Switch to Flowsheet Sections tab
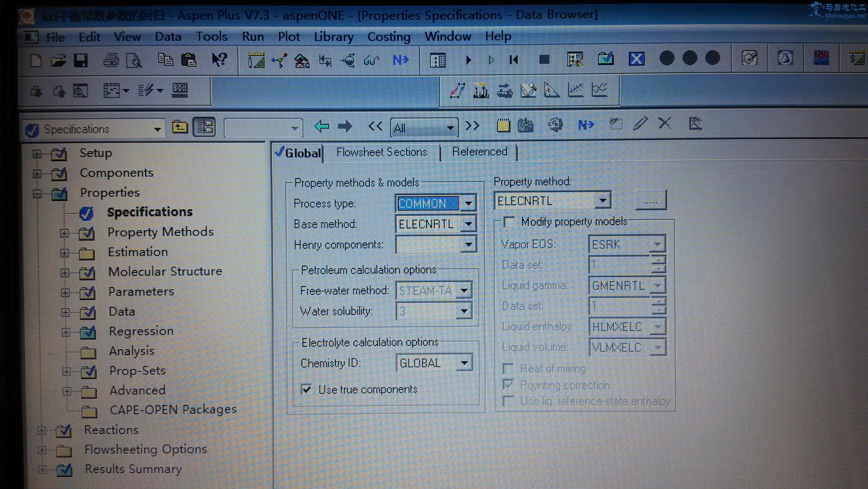 381,152
